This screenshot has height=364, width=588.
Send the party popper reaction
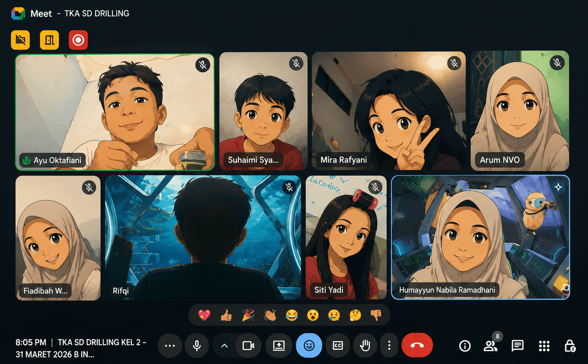(248, 315)
